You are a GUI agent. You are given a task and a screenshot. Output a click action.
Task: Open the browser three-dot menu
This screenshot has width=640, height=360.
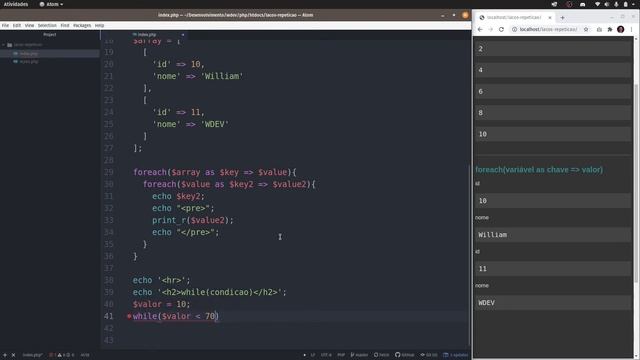tap(631, 29)
